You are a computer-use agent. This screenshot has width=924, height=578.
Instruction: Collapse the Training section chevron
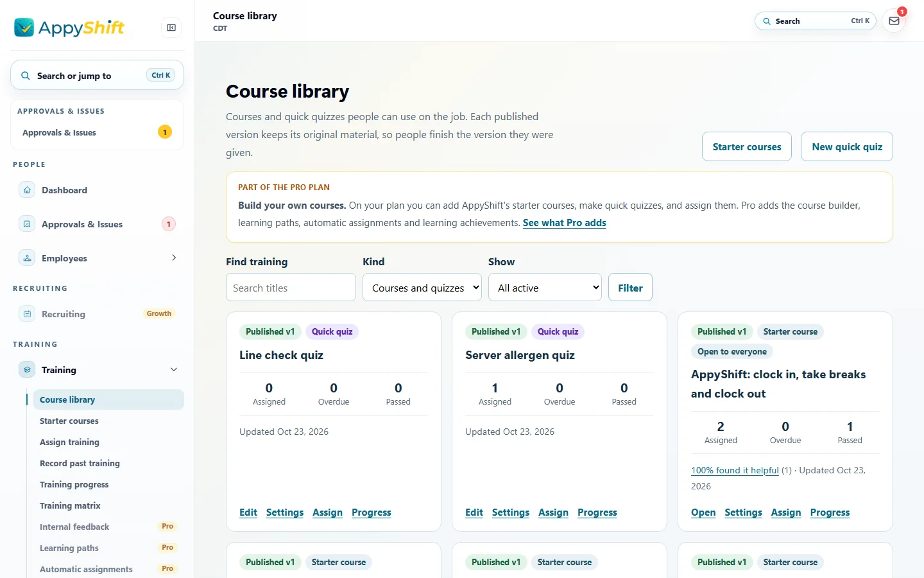point(174,369)
